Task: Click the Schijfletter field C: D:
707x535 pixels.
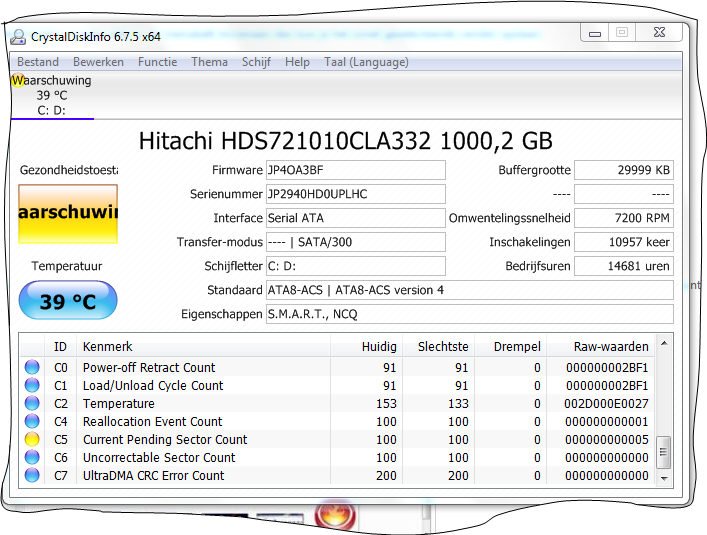Action: pyautogui.click(x=356, y=266)
